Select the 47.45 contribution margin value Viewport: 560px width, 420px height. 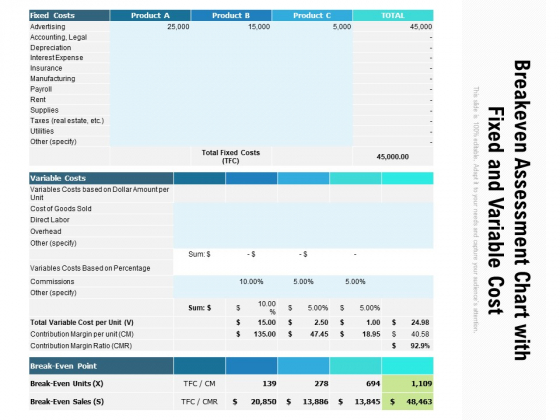pyautogui.click(x=319, y=334)
